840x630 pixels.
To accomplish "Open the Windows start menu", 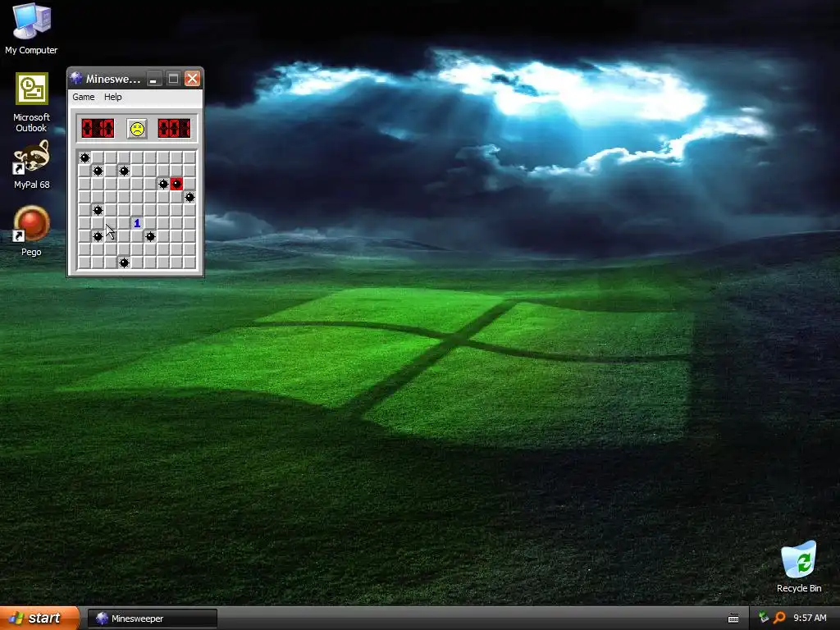I will coord(39,619).
